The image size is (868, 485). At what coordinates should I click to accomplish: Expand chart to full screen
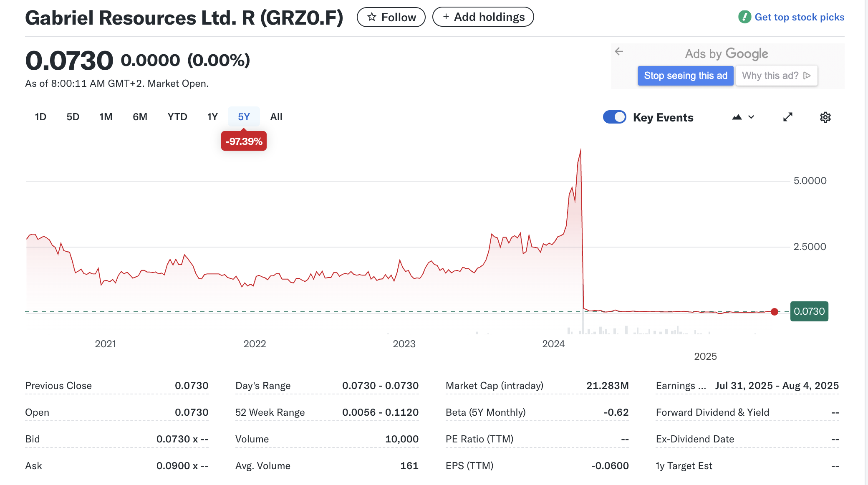(788, 117)
